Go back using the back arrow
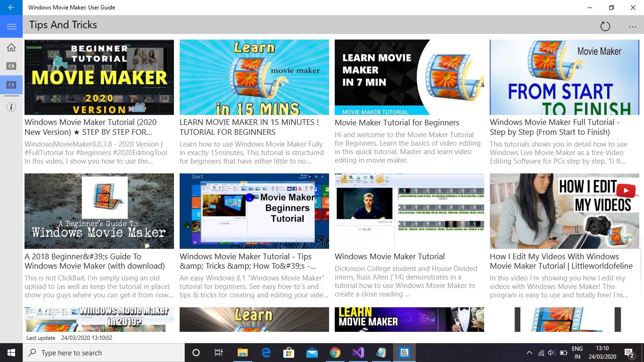This screenshot has width=644, height=362. (x=11, y=8)
